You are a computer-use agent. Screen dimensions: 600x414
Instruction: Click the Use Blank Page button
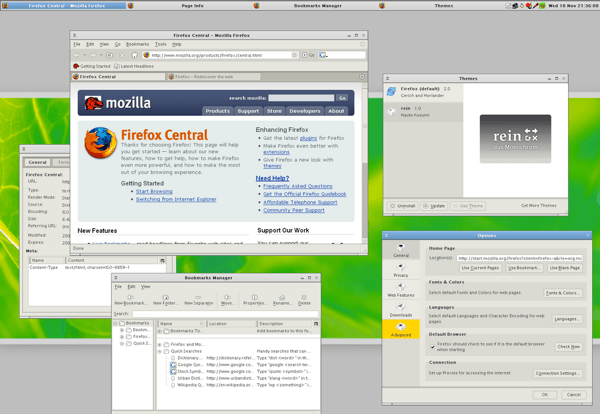[564, 268]
